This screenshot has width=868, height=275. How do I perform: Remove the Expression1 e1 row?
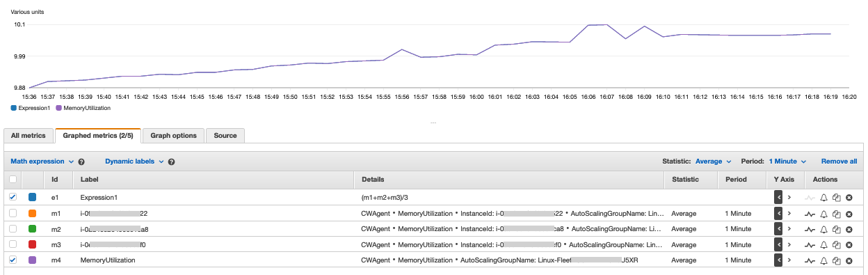click(x=849, y=198)
